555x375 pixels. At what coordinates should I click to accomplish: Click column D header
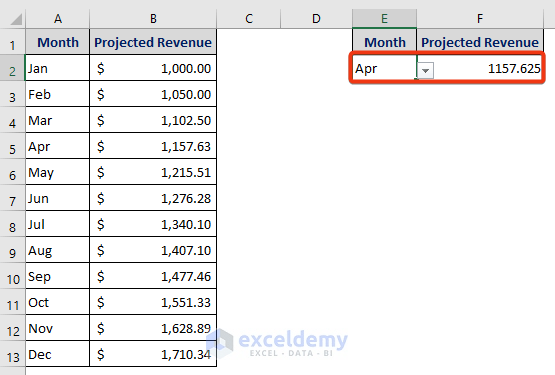click(316, 18)
